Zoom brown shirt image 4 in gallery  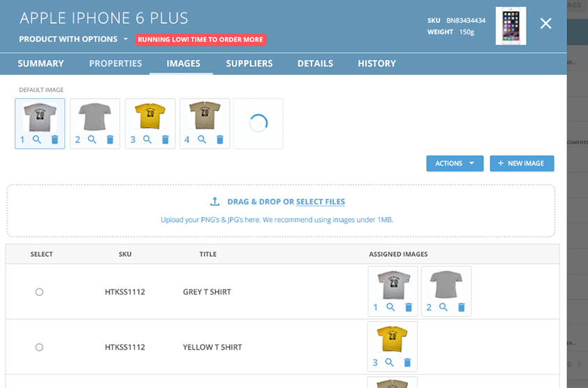click(x=202, y=140)
